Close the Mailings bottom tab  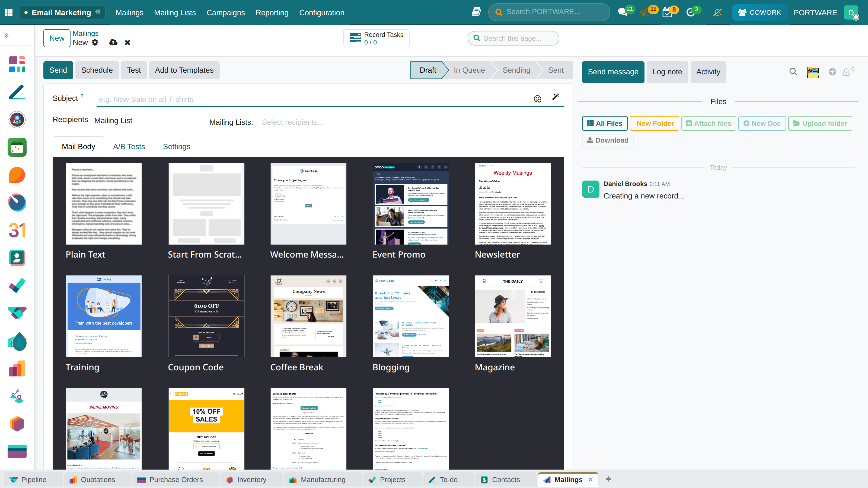click(590, 479)
